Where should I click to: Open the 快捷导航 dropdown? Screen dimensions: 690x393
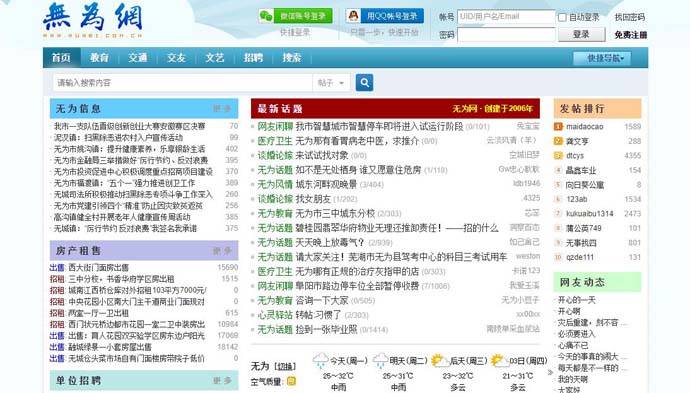602,58
